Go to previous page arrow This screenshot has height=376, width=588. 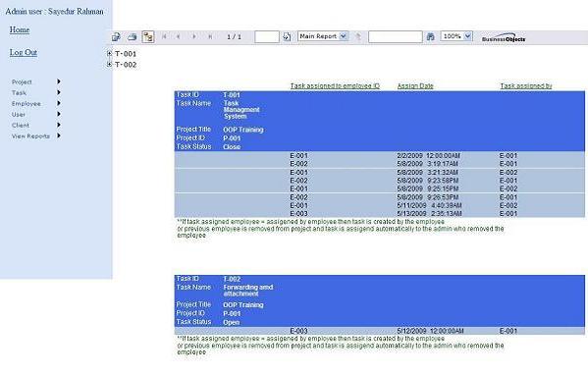click(179, 36)
